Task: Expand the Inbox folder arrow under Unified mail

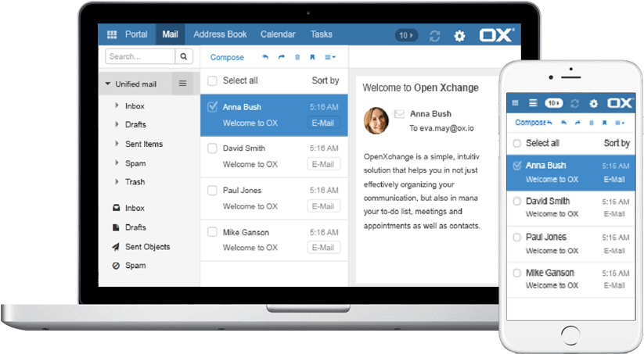Action: coord(117,105)
